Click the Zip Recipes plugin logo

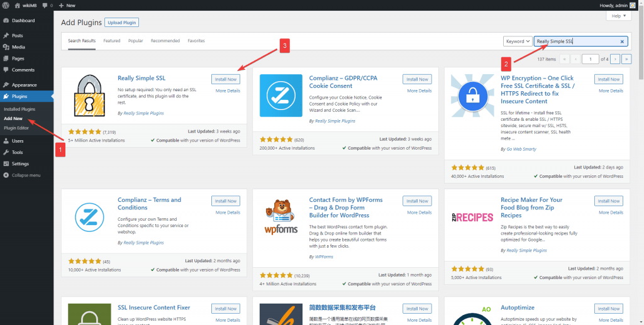[472, 218]
